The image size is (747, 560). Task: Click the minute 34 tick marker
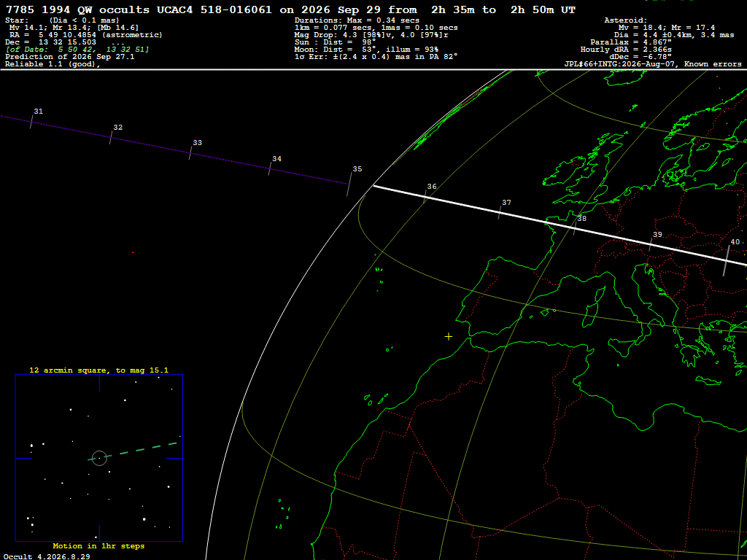click(x=270, y=169)
